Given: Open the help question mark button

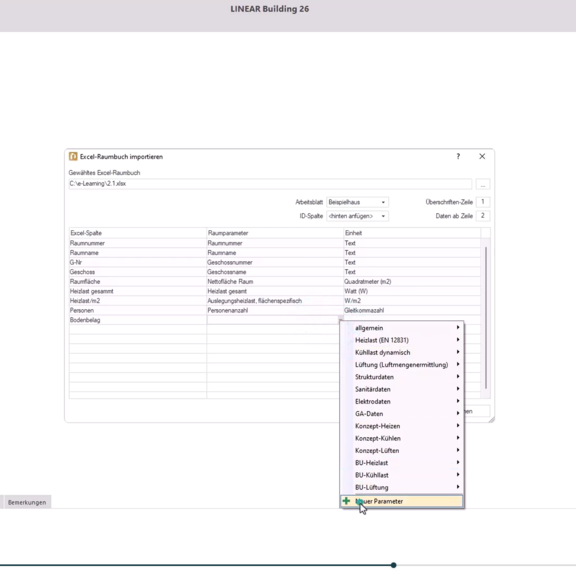Looking at the screenshot, I should coord(458,156).
